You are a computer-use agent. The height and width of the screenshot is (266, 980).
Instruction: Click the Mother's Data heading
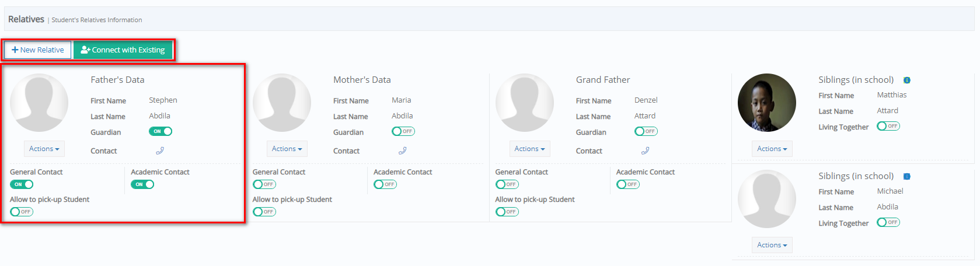click(x=362, y=80)
